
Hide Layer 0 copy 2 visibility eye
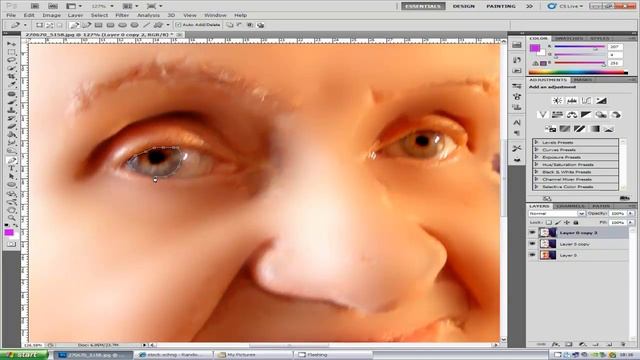coord(532,233)
